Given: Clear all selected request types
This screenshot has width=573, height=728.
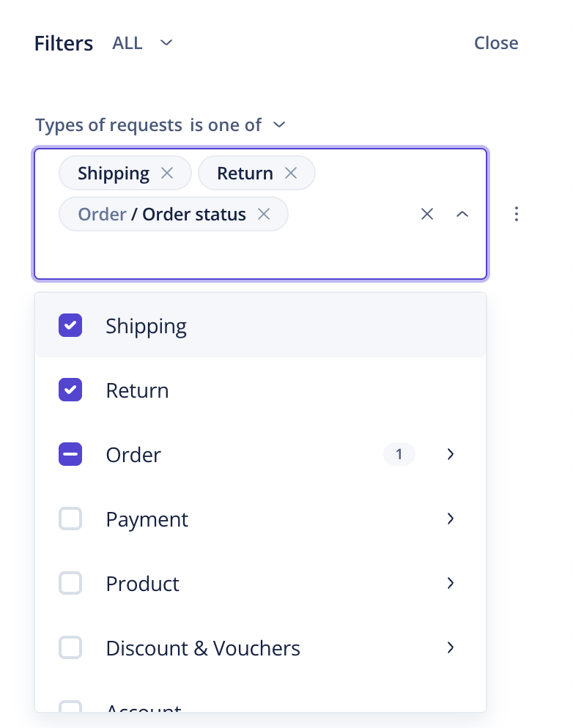Looking at the screenshot, I should click(427, 214).
